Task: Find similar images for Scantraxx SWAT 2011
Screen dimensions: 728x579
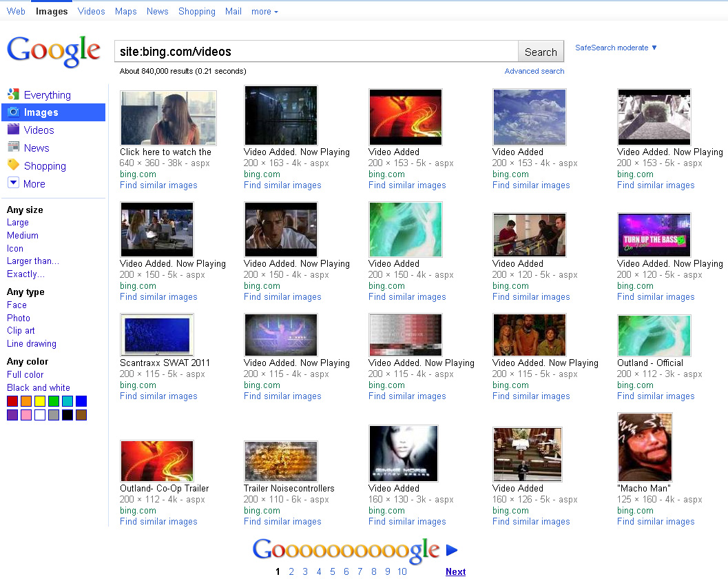Action: (x=158, y=396)
